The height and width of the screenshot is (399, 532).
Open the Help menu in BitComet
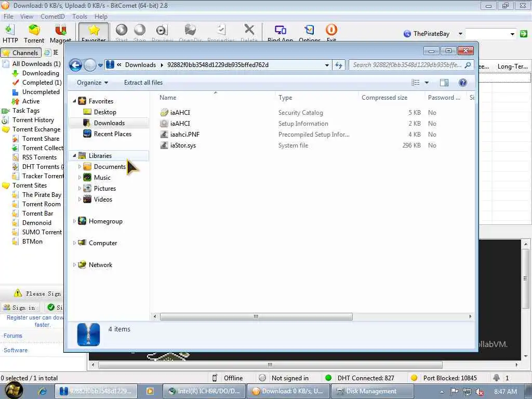coord(101,16)
